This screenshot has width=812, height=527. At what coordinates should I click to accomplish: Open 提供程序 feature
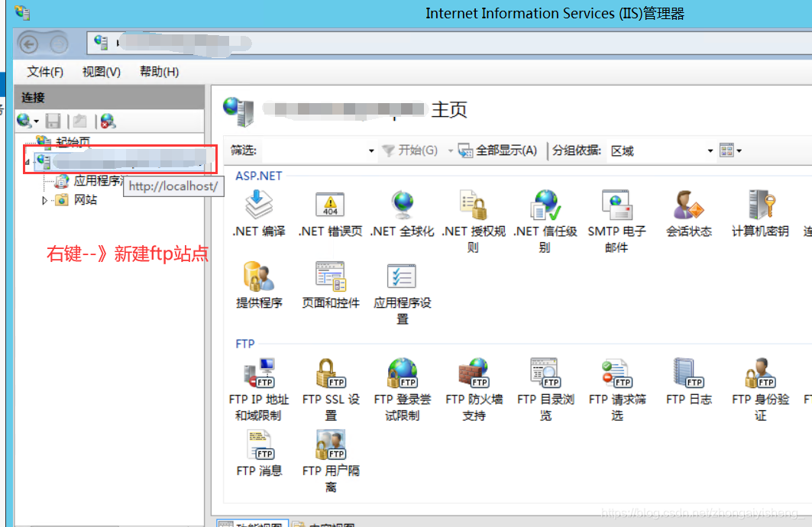(x=259, y=285)
